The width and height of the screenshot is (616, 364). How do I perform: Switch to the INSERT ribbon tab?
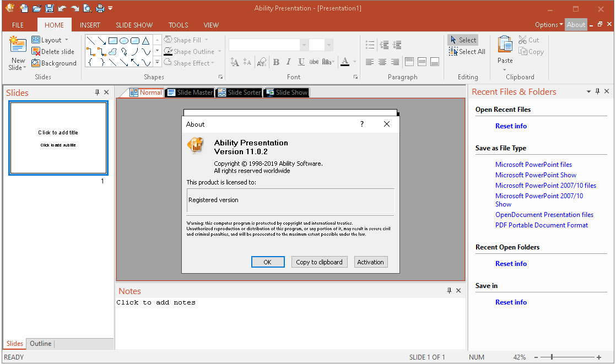coord(90,25)
